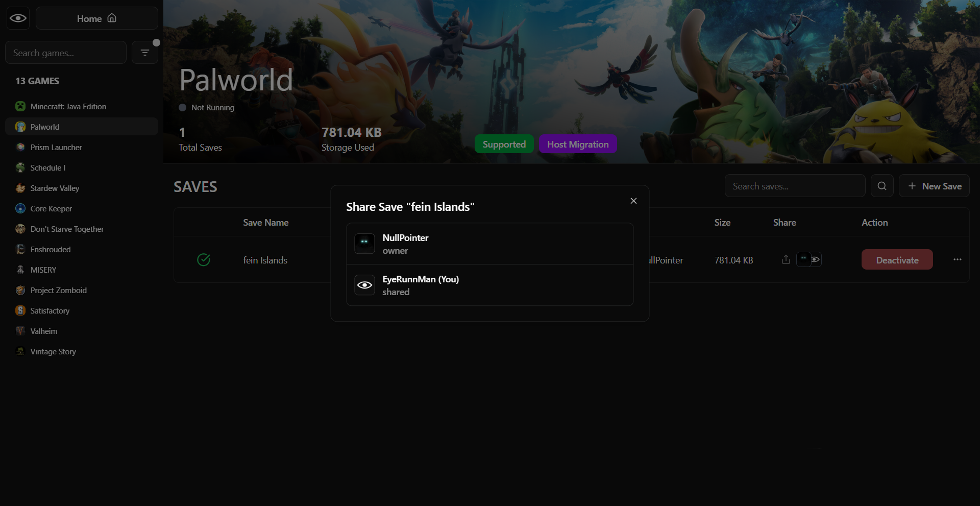Click the Palworld game icon in sidebar
Image resolution: width=980 pixels, height=506 pixels.
pyautogui.click(x=20, y=127)
